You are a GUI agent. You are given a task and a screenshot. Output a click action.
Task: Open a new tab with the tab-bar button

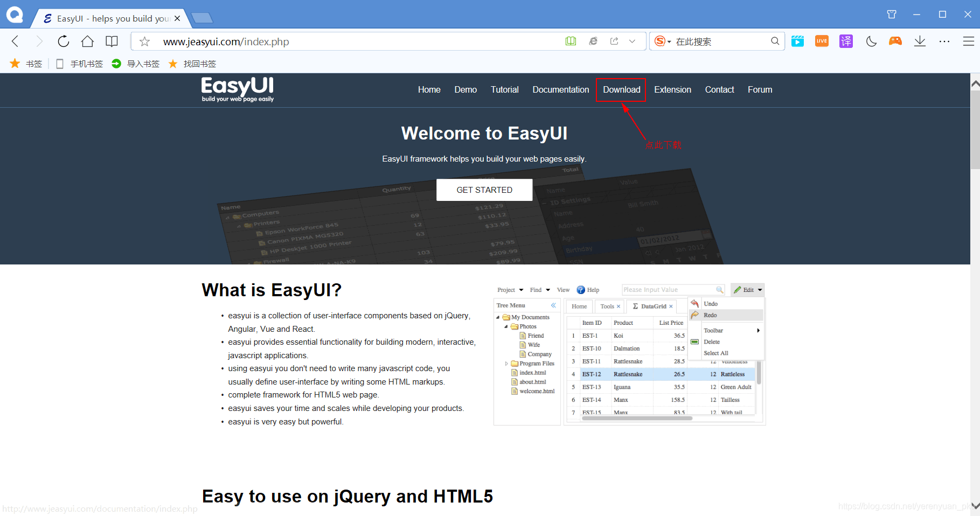pos(202,18)
